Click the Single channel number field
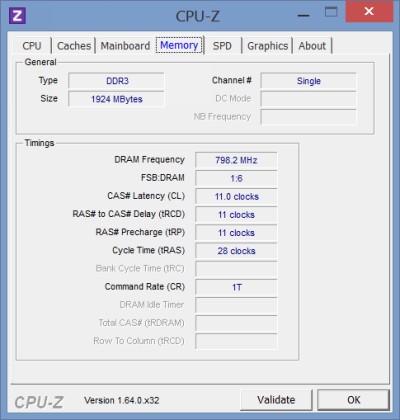The height and width of the screenshot is (420, 400). (308, 81)
